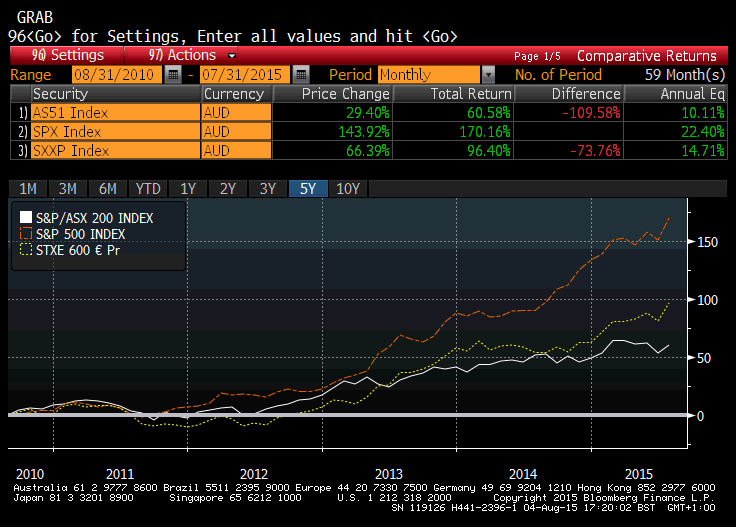
Task: Click the Page 1/5 indicator
Action: 537,56
